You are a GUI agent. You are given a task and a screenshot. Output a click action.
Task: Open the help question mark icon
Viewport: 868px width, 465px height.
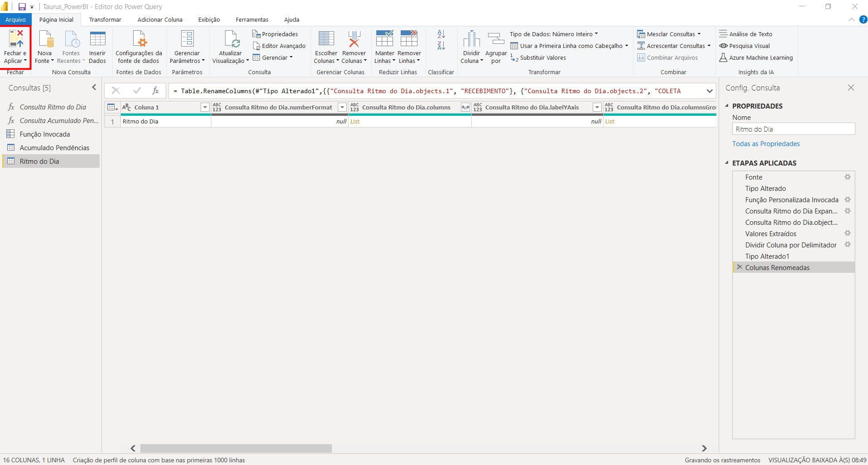[x=863, y=19]
